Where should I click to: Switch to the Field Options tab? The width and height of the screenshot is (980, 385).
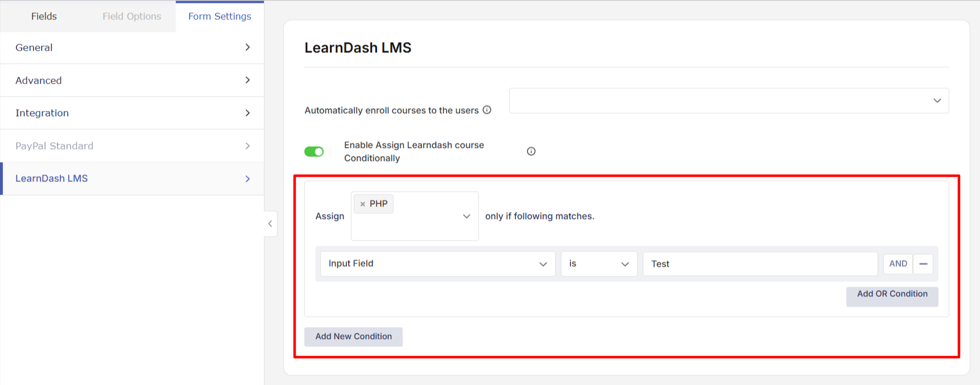tap(132, 16)
